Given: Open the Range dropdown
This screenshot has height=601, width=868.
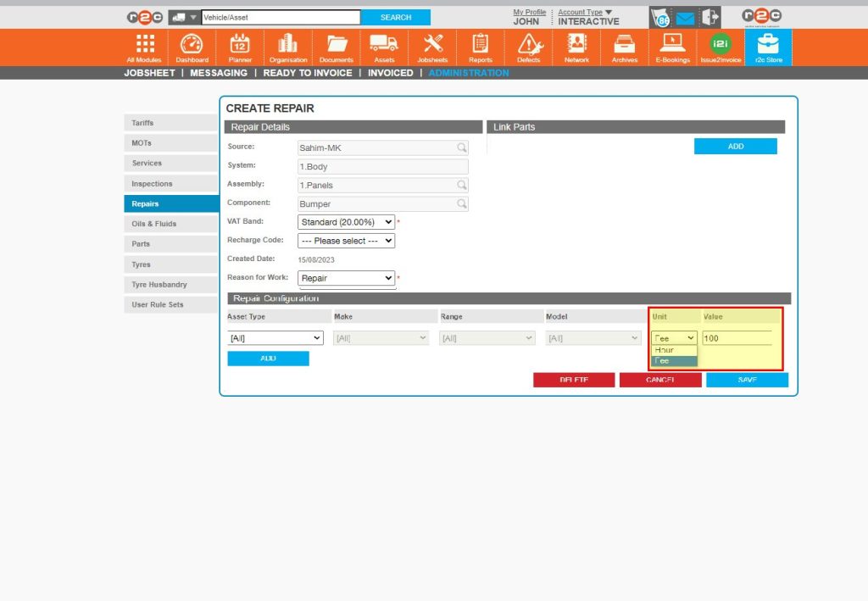Looking at the screenshot, I should [x=487, y=337].
